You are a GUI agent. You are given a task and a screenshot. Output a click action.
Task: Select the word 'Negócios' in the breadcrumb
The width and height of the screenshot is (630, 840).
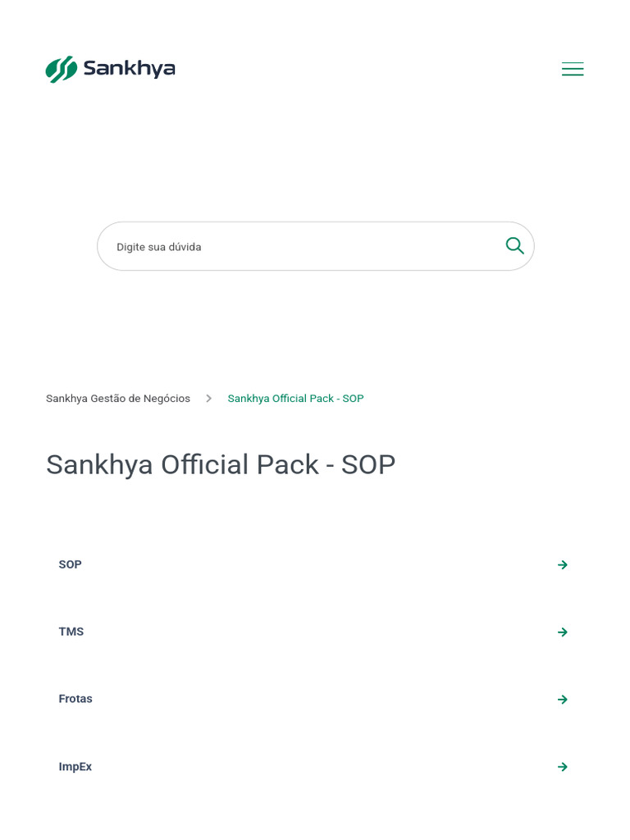click(167, 399)
